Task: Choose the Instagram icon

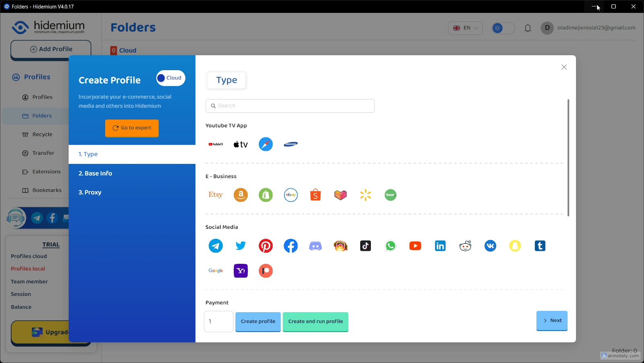Action: pyautogui.click(x=341, y=246)
